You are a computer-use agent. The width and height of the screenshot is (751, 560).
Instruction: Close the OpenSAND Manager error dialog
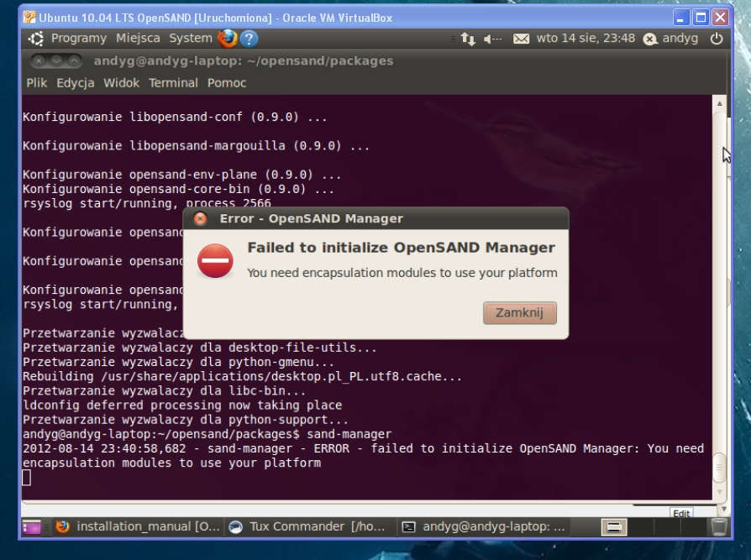pyautogui.click(x=200, y=219)
